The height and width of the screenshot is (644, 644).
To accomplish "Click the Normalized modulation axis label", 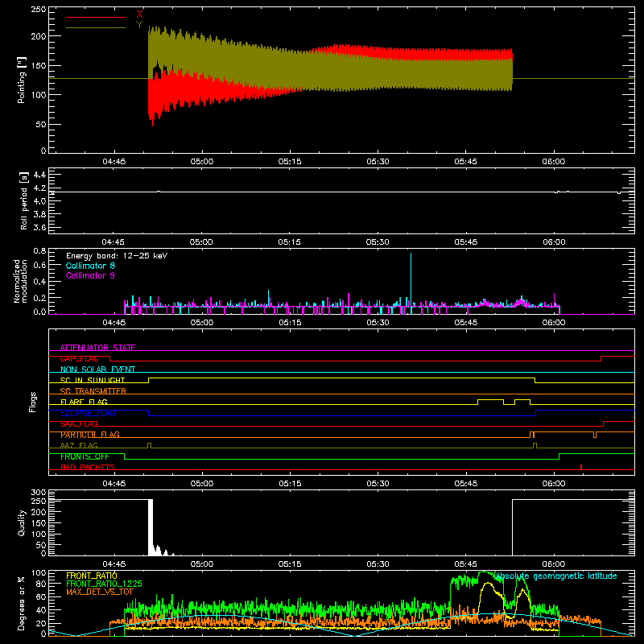I will pyautogui.click(x=20, y=281).
